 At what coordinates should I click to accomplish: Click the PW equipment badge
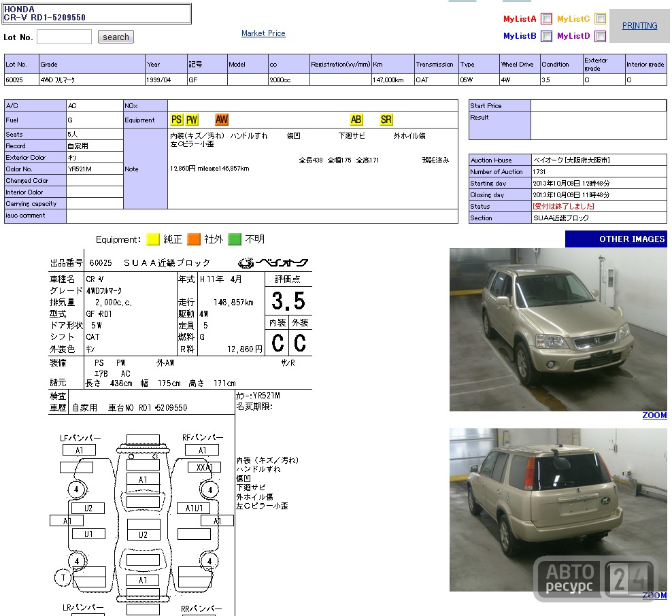192,120
